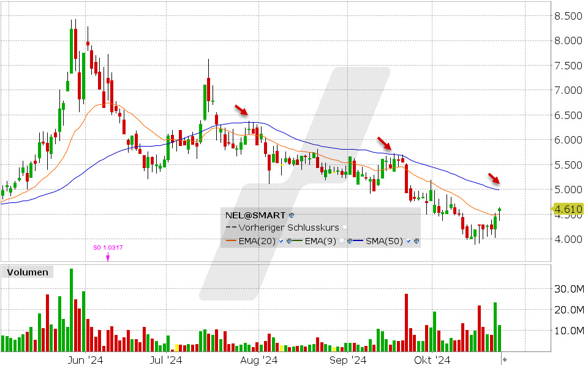Enable the Vorheriger Schlusskurs checkbox
This screenshot has width=588, height=368.
click(x=345, y=228)
